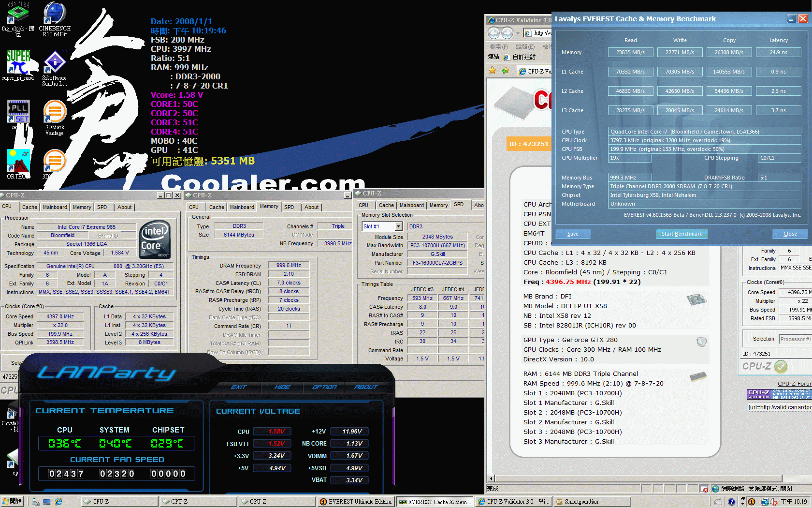Click HIDE on the LANParty panel

(x=282, y=387)
